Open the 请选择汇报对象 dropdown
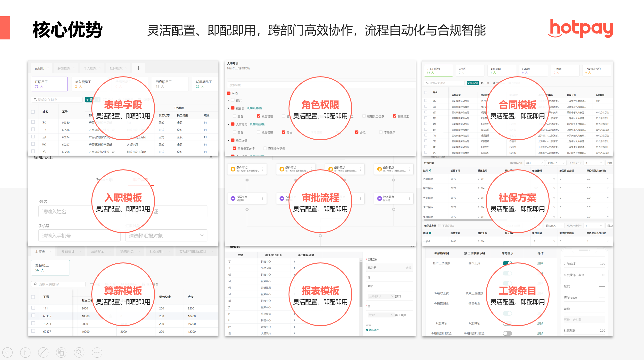The width and height of the screenshot is (644, 360). coord(166,236)
